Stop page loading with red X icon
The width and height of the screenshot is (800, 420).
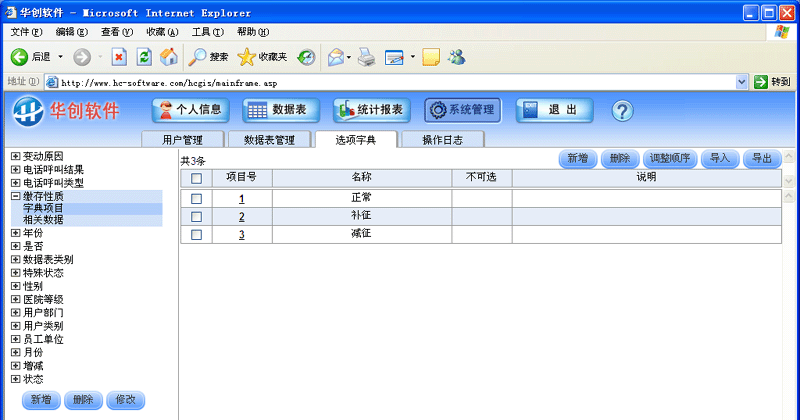coord(119,57)
